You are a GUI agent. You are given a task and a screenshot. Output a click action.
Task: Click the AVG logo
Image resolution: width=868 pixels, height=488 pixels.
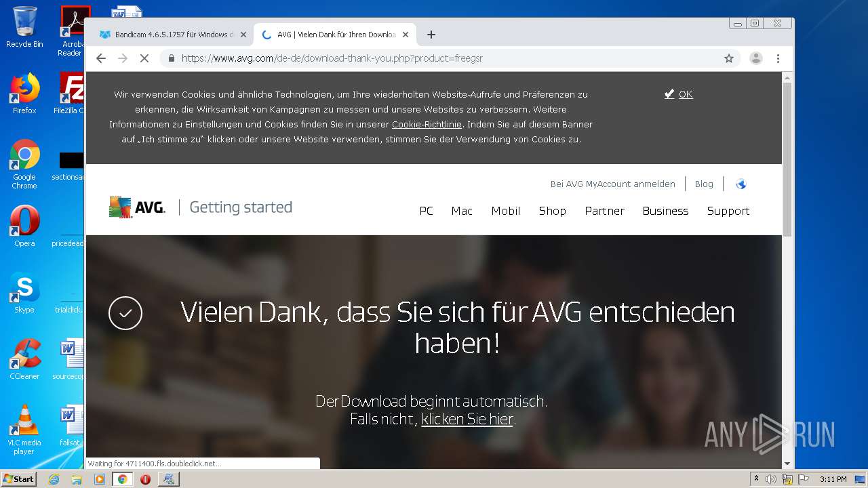[x=137, y=207]
